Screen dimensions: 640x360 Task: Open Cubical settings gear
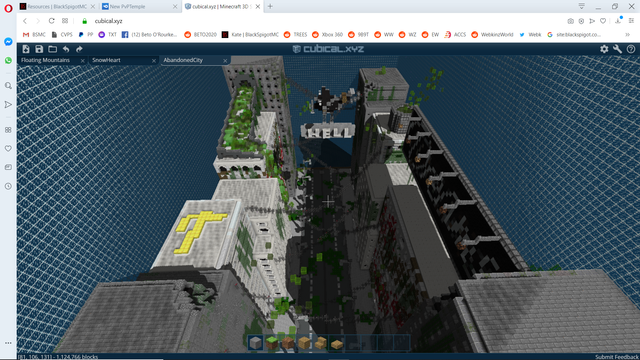click(604, 49)
